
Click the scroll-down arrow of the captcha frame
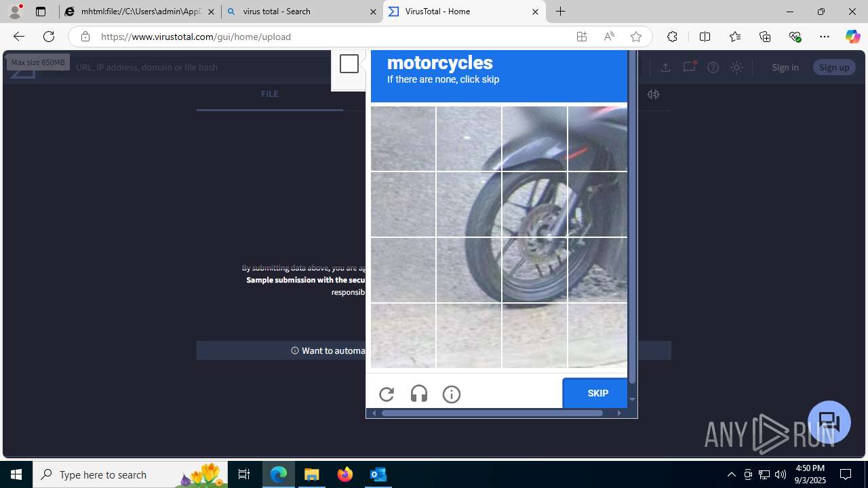(x=632, y=399)
